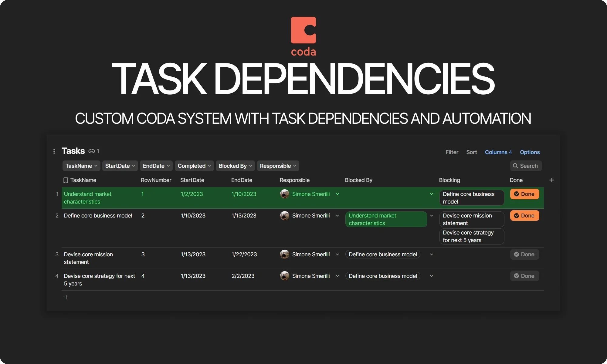The height and width of the screenshot is (364, 607).
Task: Toggle Done for Understand market characteristics
Action: 524,194
